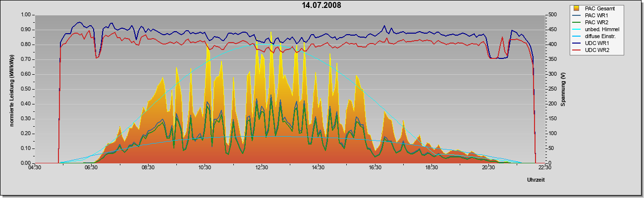Click the 12:30 time axis label
The image size is (644, 198).
coord(262,168)
